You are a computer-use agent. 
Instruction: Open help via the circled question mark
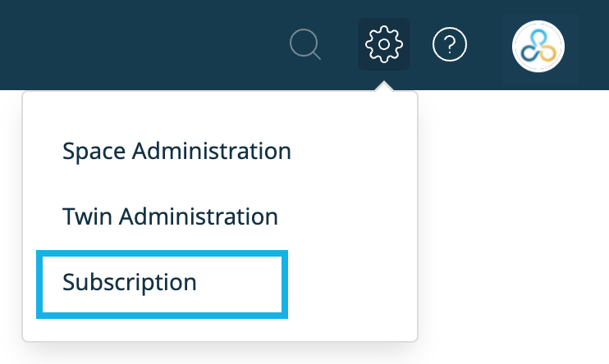pos(450,44)
